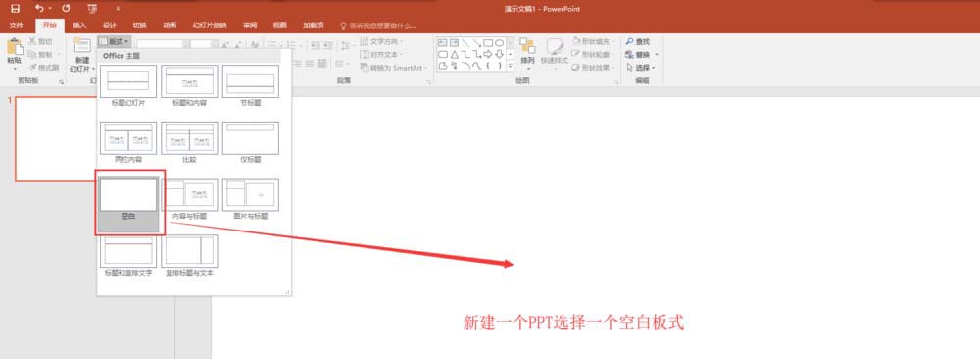The image size is (980, 359).
Task: Switch to the 动画 (Animations) tab
Action: [x=170, y=26]
